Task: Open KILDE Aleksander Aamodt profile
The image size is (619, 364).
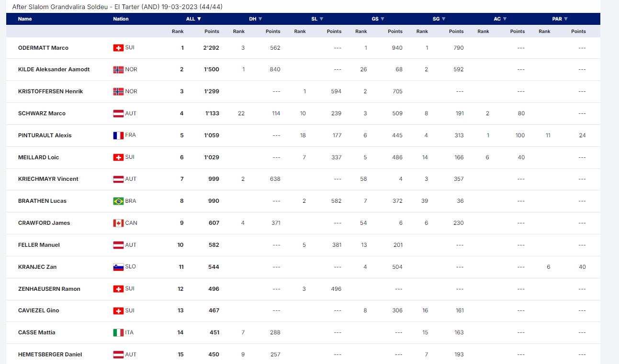Action: point(54,69)
